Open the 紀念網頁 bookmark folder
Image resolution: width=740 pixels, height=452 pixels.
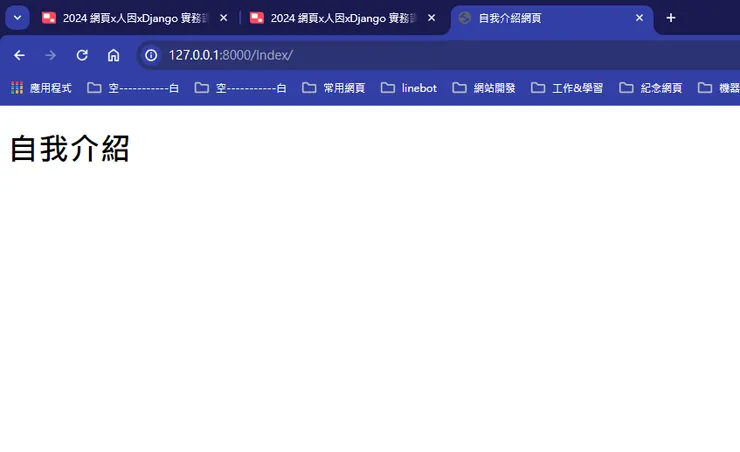click(651, 88)
